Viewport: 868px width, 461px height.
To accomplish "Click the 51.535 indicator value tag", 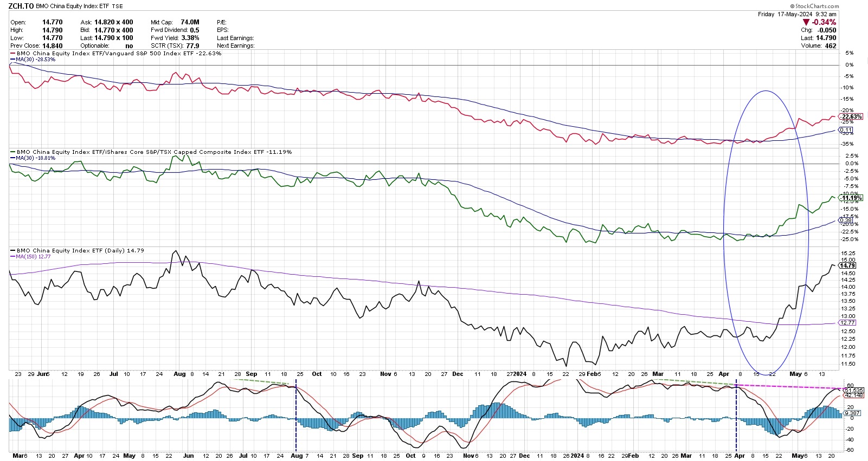I will point(853,390).
